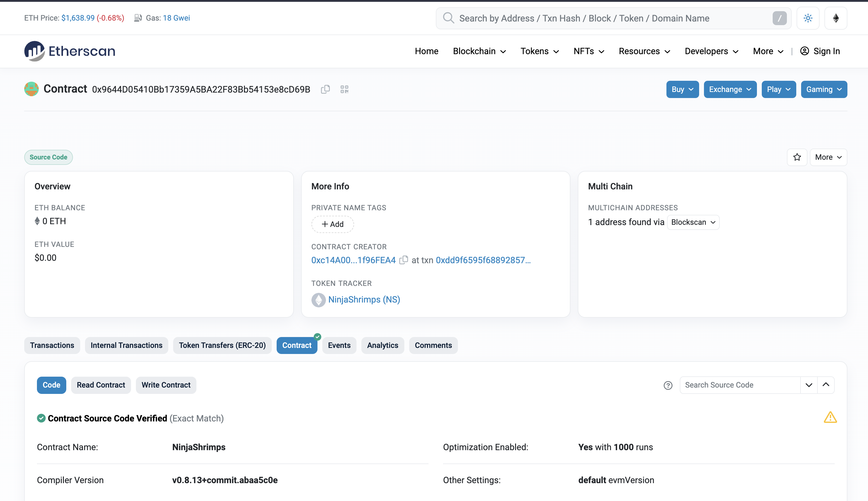Copy the contract address with the copy icon
868x501 pixels.
pos(325,90)
